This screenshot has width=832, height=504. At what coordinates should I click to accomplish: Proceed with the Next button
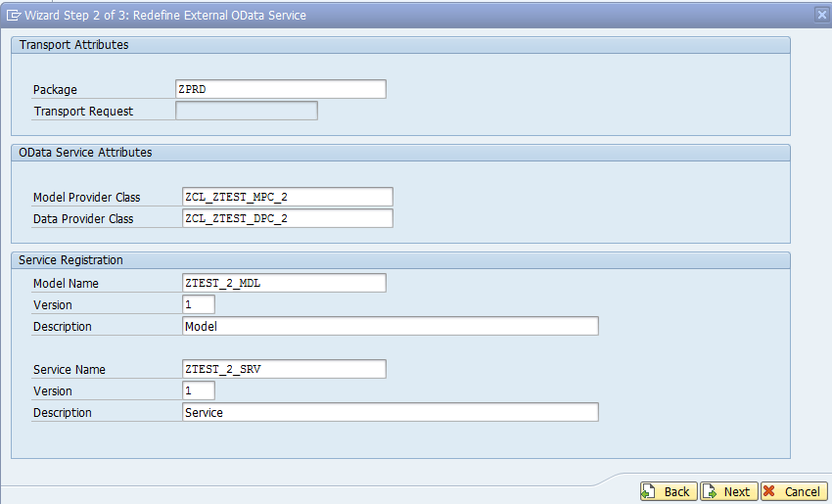[x=726, y=491]
